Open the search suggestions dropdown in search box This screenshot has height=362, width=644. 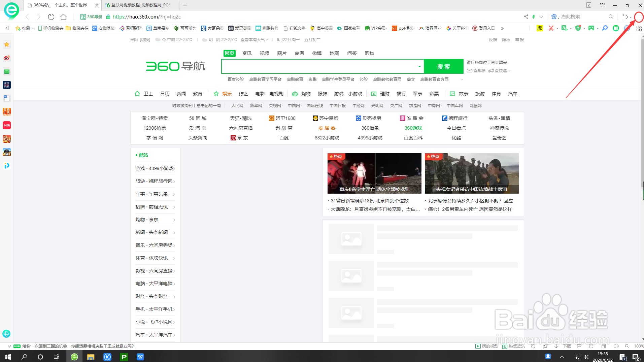(419, 66)
